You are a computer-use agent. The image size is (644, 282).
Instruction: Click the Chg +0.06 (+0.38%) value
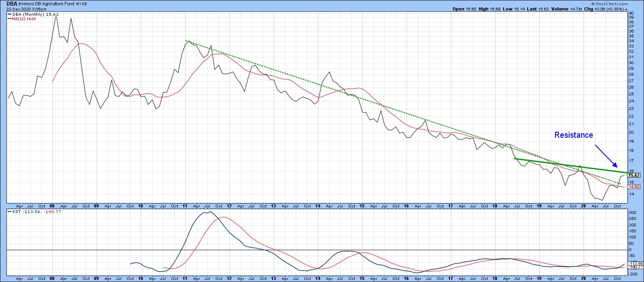pyautogui.click(x=603, y=9)
